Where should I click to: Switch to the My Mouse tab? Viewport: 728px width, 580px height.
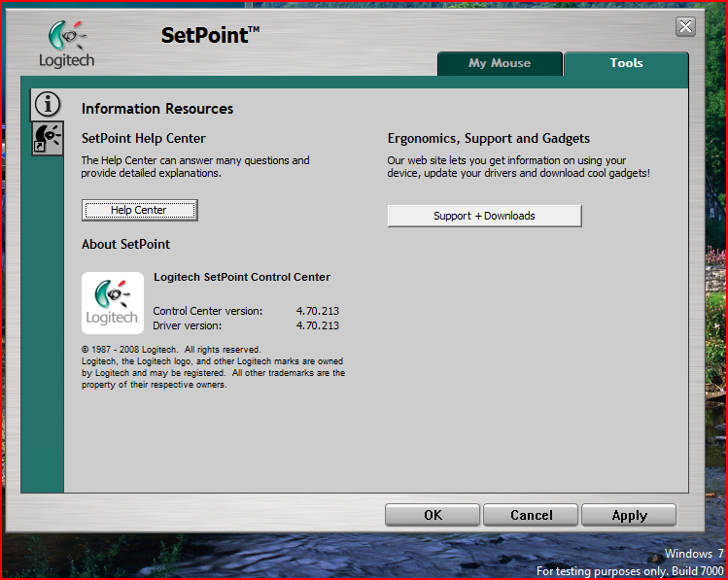click(x=500, y=63)
